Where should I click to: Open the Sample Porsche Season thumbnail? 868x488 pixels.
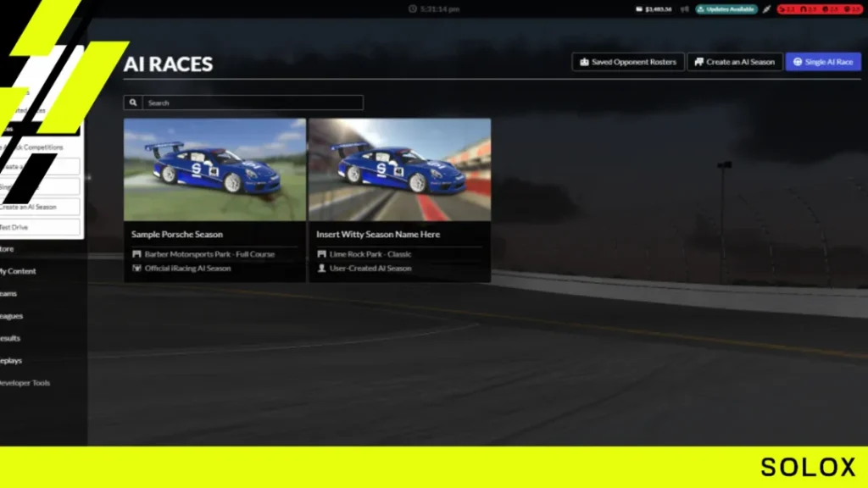[x=214, y=169]
